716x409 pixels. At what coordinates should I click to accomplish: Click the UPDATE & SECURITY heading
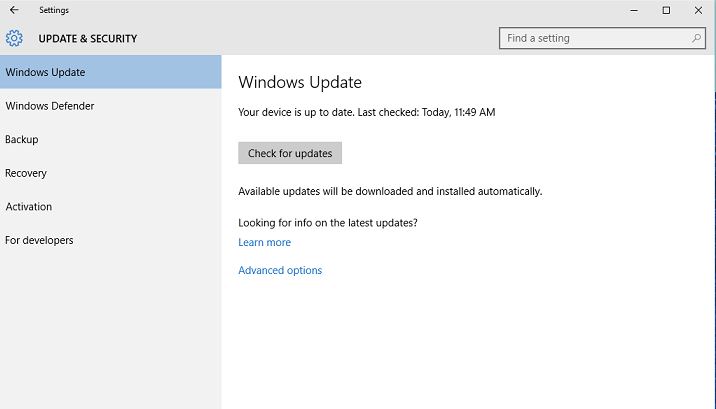click(88, 39)
